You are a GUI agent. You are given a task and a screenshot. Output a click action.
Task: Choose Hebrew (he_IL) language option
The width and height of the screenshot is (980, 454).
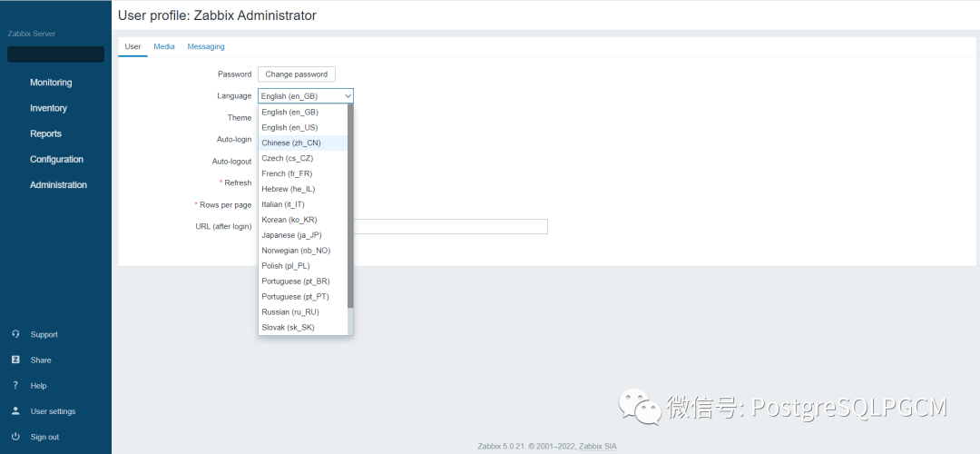pos(303,189)
